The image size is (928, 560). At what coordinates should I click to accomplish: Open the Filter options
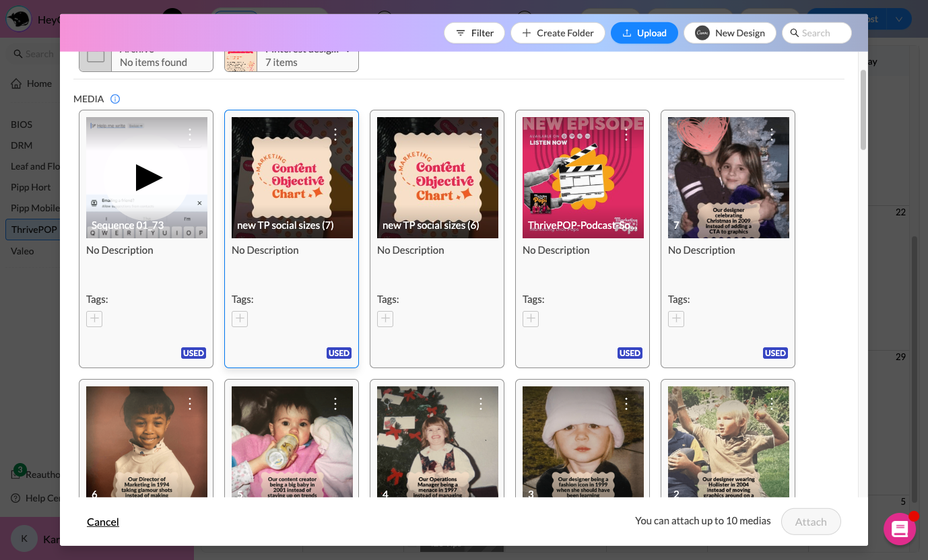(474, 33)
